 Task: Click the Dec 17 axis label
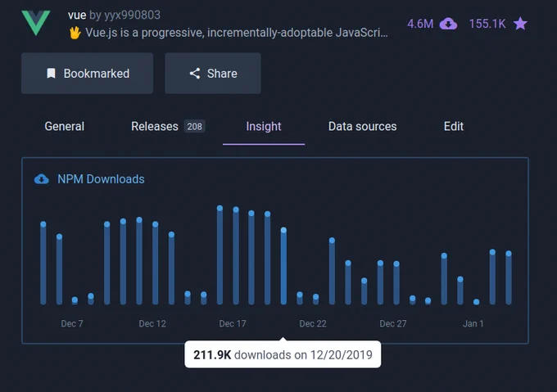(x=233, y=323)
